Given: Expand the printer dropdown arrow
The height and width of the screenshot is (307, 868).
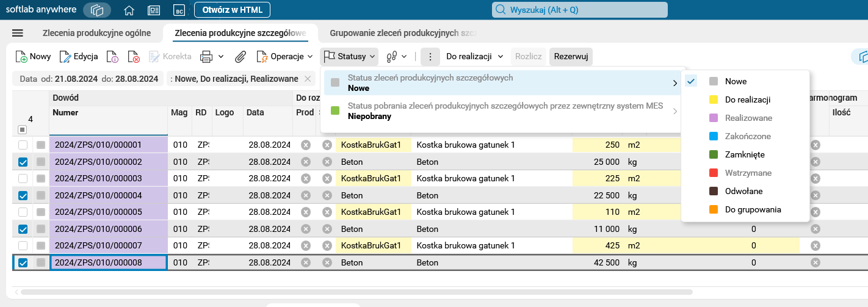Looking at the screenshot, I should (221, 57).
